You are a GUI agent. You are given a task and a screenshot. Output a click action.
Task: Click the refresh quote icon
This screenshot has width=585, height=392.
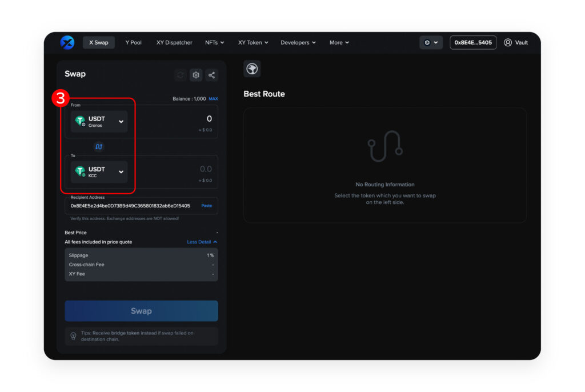[180, 75]
